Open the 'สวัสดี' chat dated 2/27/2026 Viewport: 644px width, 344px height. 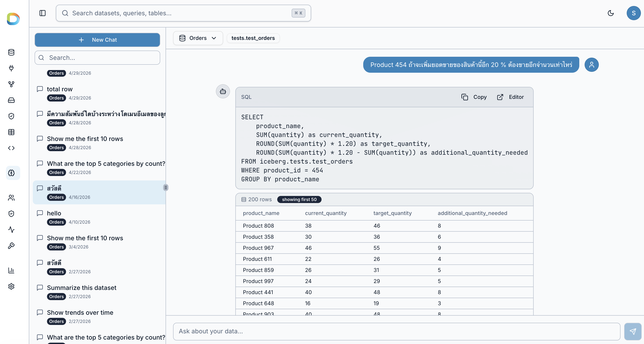point(99,267)
